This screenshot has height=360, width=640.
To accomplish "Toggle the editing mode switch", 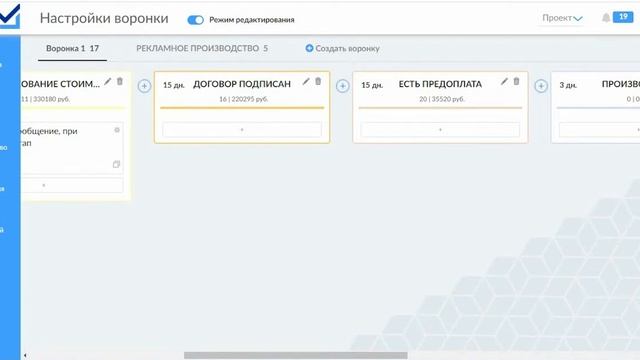I will [196, 20].
